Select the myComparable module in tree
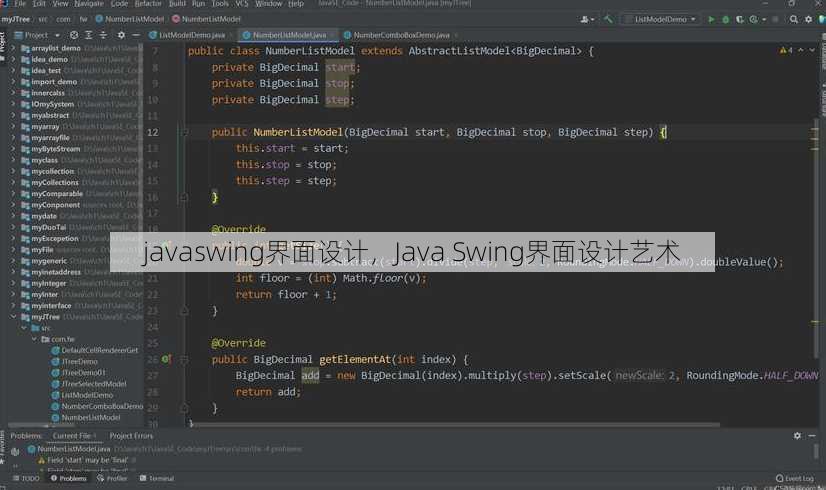This screenshot has width=826, height=490. pyautogui.click(x=57, y=194)
